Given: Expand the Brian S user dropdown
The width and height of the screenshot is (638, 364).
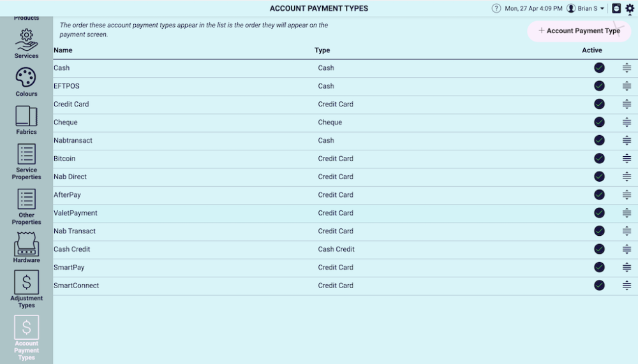Looking at the screenshot, I should pos(586,8).
